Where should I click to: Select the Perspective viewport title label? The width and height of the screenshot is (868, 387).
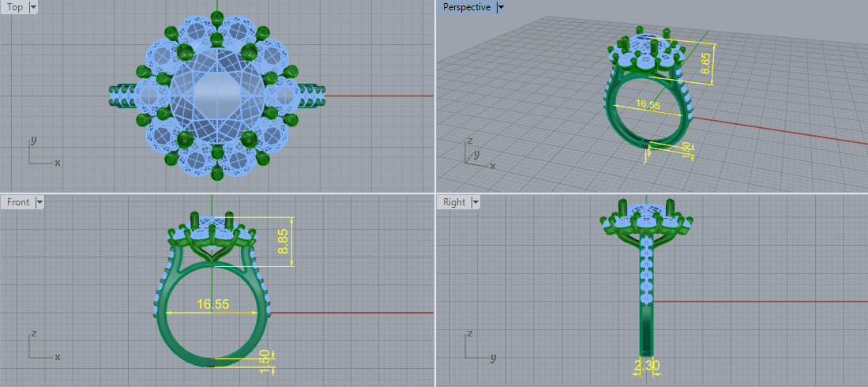coord(467,7)
